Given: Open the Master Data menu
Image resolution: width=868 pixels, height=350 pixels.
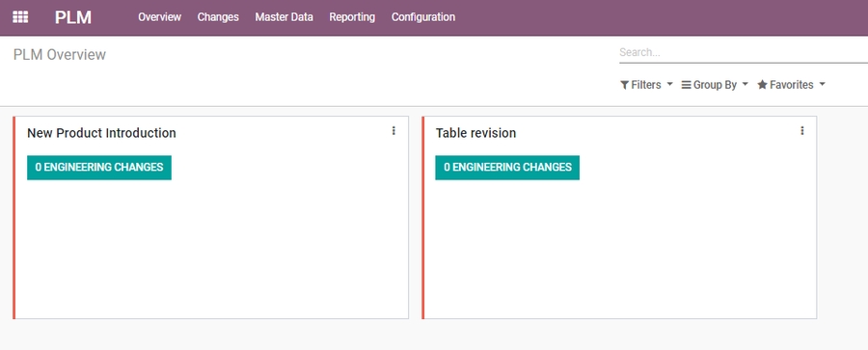Looking at the screenshot, I should pyautogui.click(x=284, y=17).
